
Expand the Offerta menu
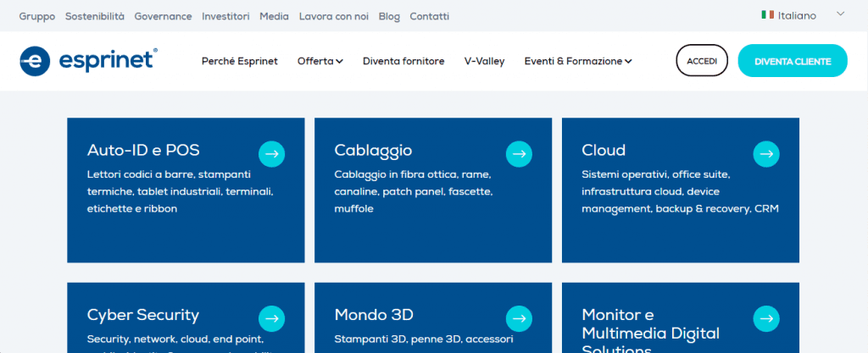pos(320,61)
